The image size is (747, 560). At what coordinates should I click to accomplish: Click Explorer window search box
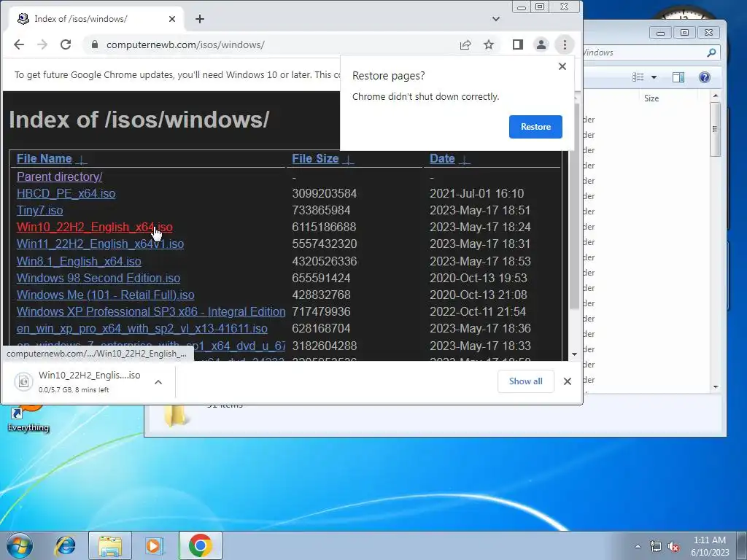click(x=650, y=52)
